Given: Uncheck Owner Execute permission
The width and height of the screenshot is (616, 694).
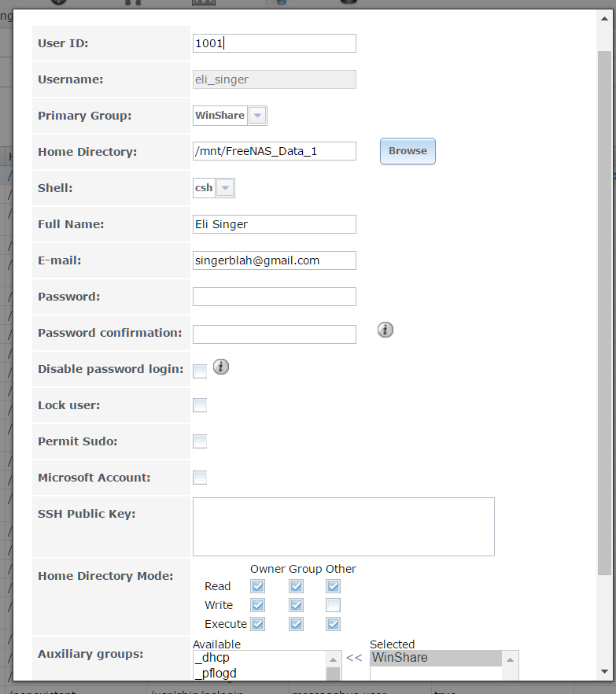Looking at the screenshot, I should 257,624.
